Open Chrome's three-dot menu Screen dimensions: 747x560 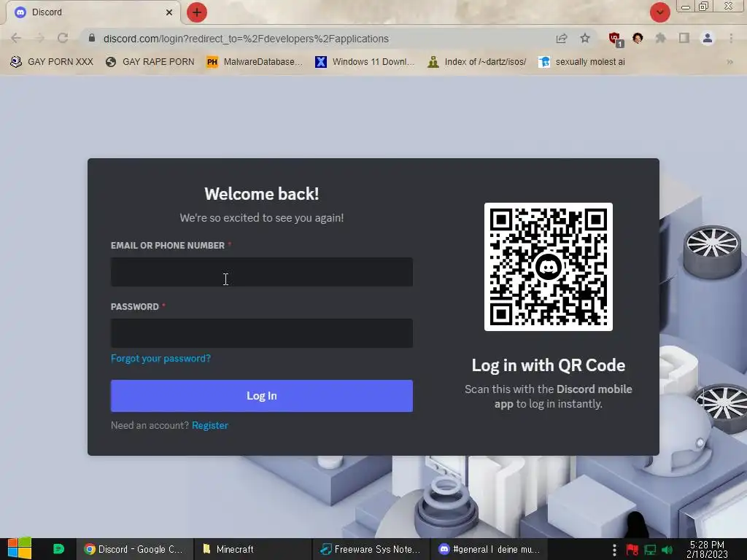point(731,38)
